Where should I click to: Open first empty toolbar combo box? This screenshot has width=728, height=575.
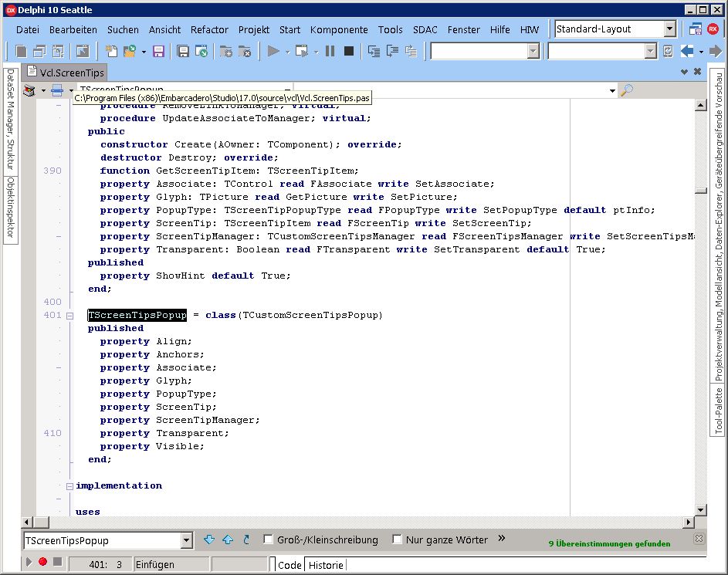coord(533,51)
